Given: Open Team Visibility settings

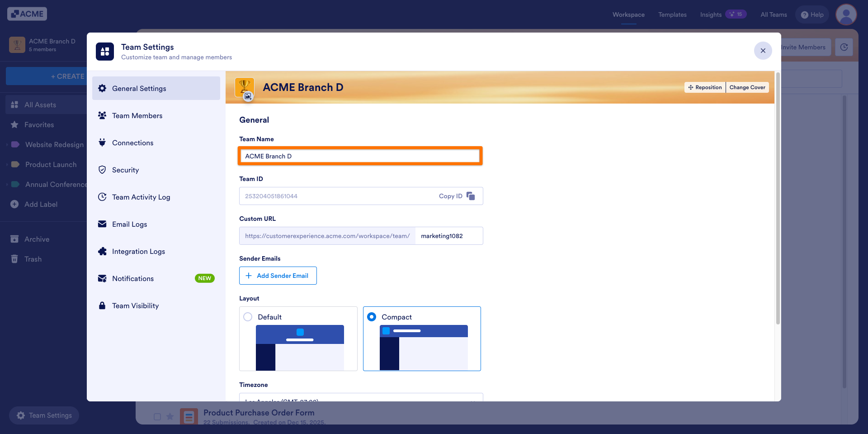Looking at the screenshot, I should pos(156,305).
